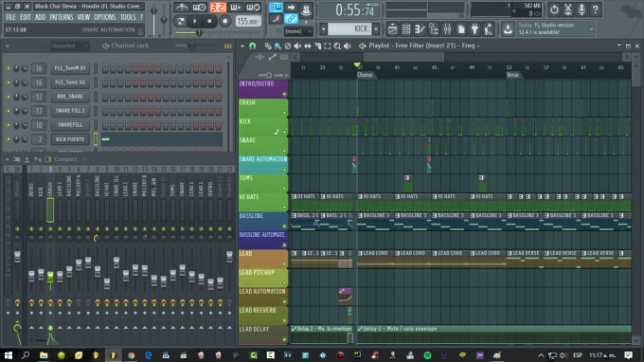Open the Playlist options menu arrow
The width and height of the screenshot is (644, 362).
[x=242, y=45]
